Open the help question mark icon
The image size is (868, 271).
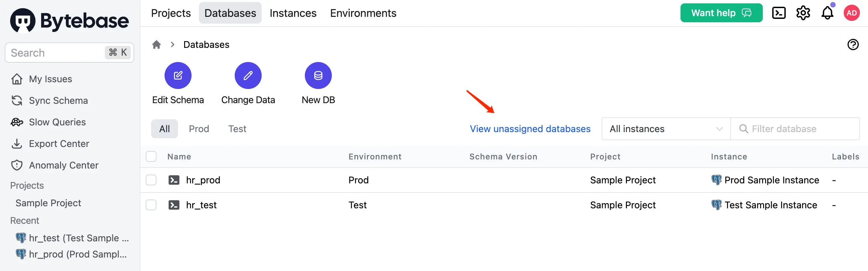853,44
